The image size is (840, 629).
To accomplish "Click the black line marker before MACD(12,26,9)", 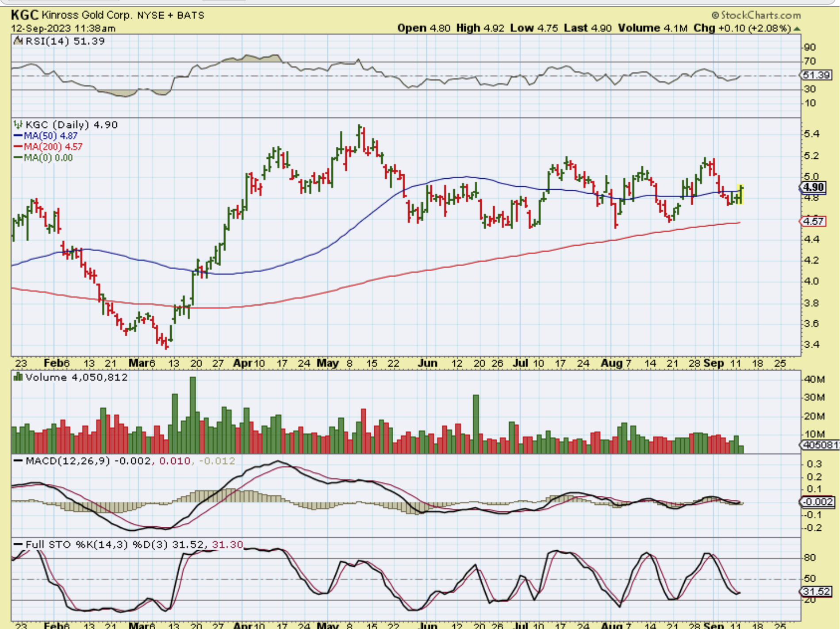I will [x=18, y=461].
